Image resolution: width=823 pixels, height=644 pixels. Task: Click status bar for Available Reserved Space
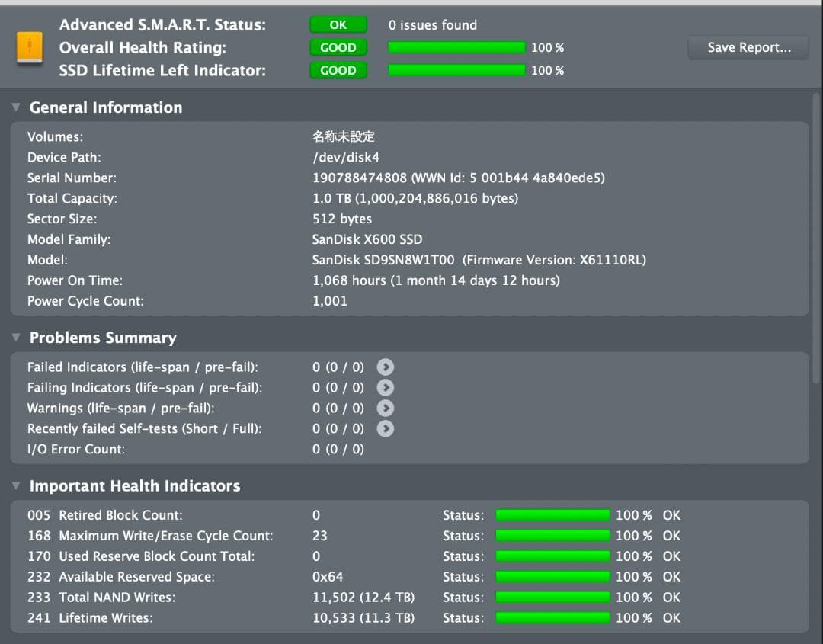pos(552,576)
